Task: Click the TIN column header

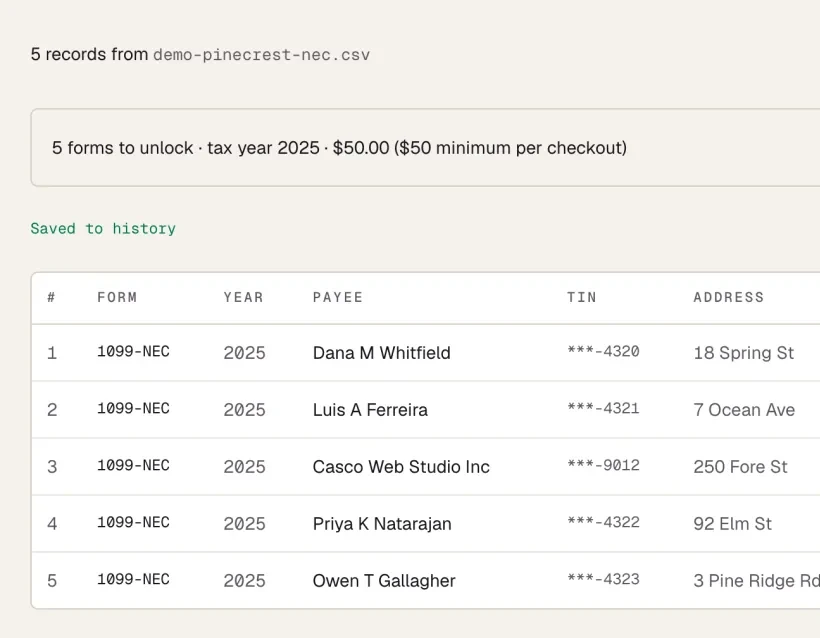Action: coord(582,298)
